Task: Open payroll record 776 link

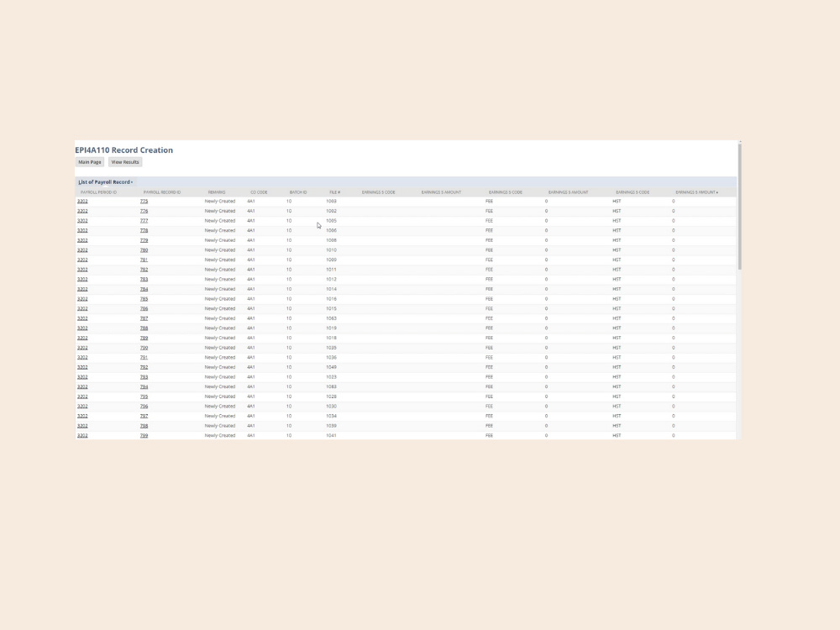Action: tap(144, 211)
